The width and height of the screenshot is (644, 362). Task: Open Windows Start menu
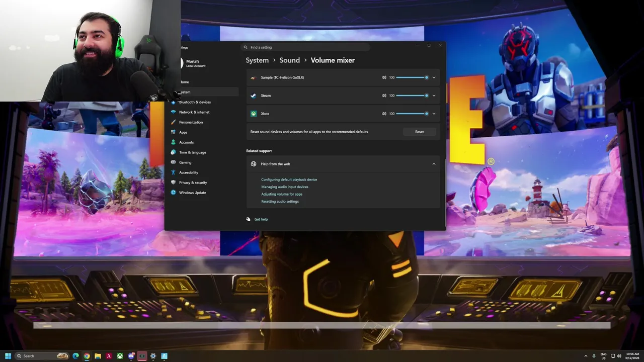point(8,356)
